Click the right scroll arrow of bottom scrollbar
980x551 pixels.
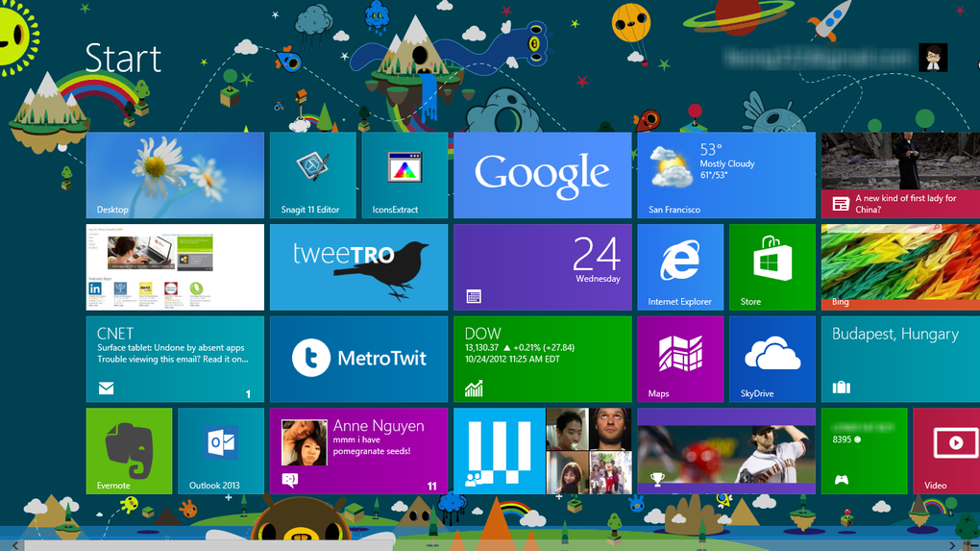pos(952,546)
